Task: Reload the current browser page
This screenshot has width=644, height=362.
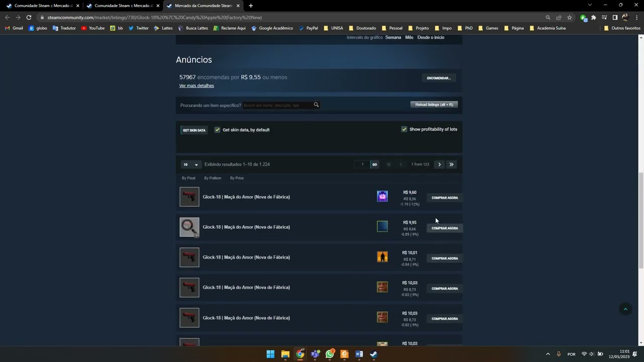Action: tap(29, 17)
